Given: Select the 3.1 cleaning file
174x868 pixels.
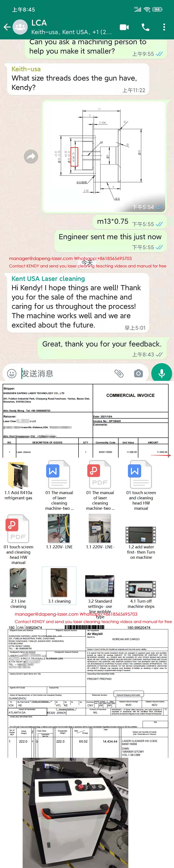Looking at the screenshot, I should pyautogui.click(x=59, y=586).
